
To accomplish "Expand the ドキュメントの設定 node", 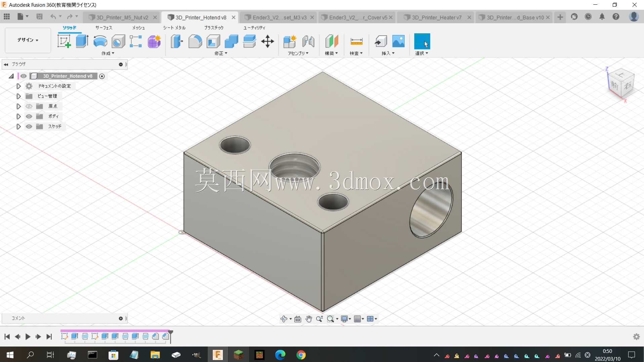I will pyautogui.click(x=18, y=86).
